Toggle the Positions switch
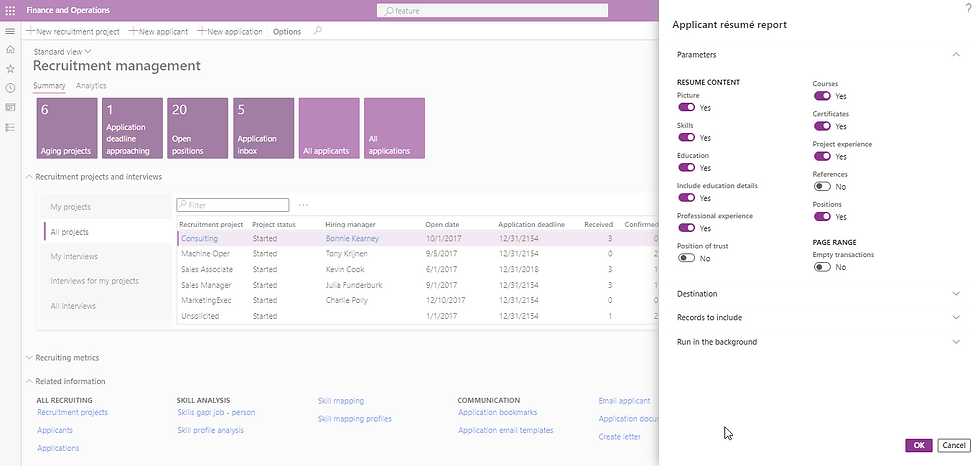This screenshot has width=980, height=466. pos(822,216)
